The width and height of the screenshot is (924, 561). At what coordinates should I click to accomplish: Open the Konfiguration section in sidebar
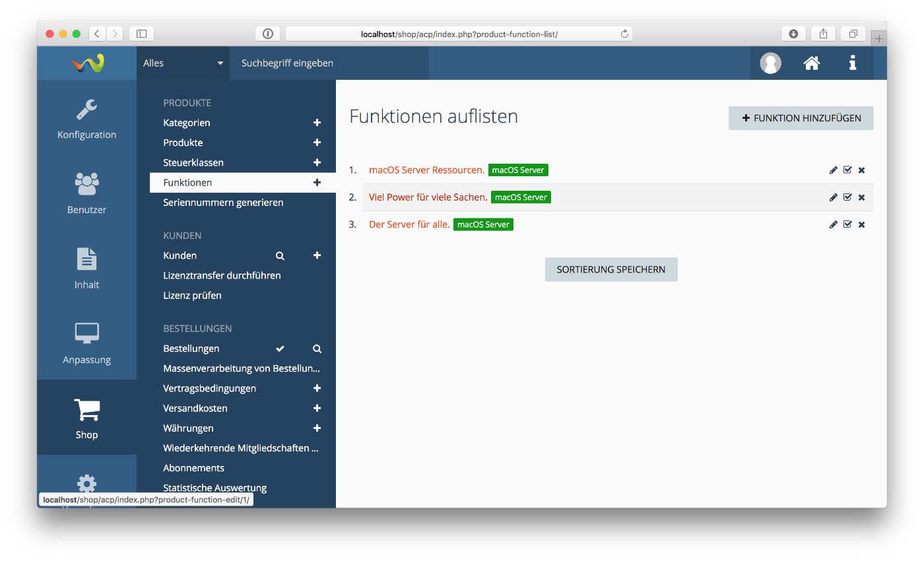[x=86, y=118]
